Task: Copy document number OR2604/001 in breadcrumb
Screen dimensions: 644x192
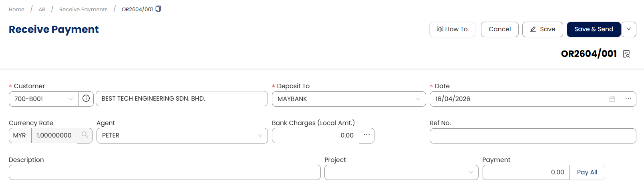Action: (158, 9)
